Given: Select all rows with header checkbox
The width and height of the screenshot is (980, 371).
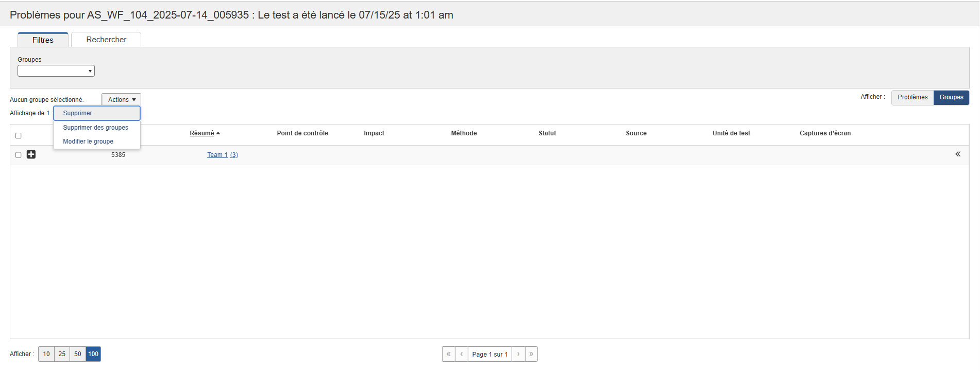Looking at the screenshot, I should coord(19,136).
